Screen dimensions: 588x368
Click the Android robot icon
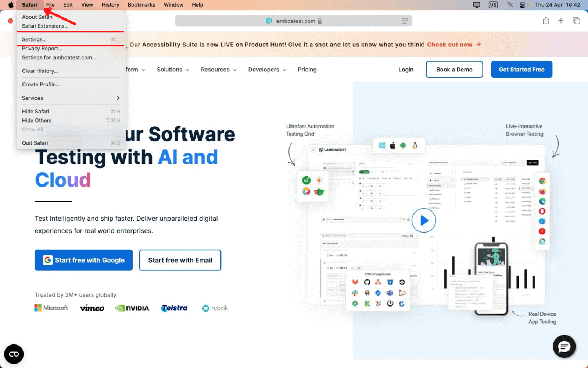(x=403, y=145)
